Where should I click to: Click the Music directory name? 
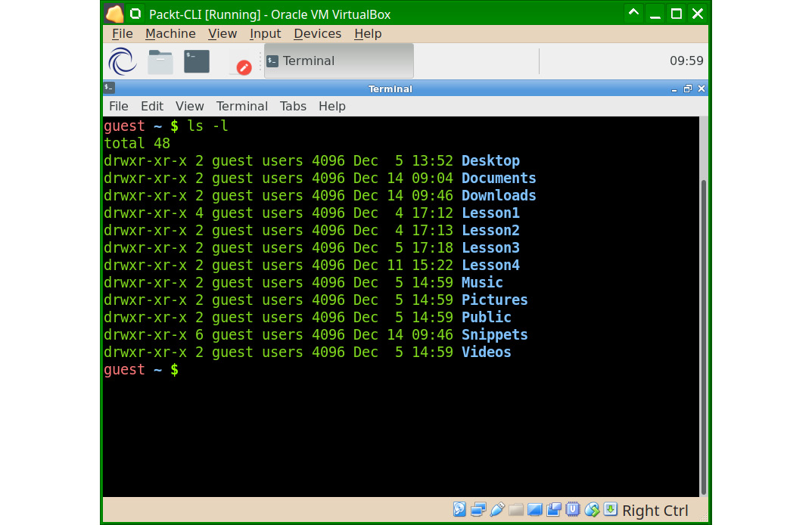(x=482, y=282)
